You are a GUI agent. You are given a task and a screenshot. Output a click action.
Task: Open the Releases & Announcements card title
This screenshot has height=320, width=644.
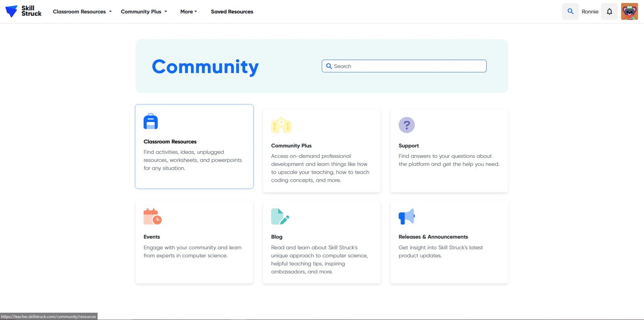click(433, 237)
